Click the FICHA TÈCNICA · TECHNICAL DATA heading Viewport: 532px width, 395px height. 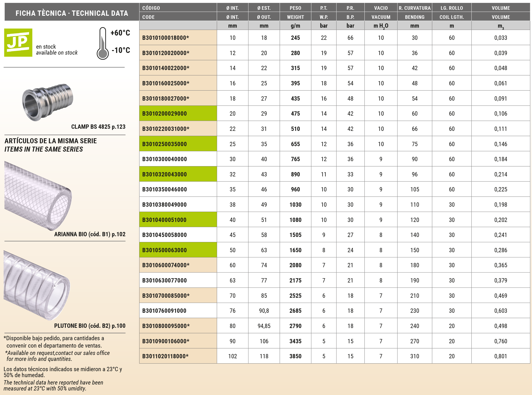72,13
